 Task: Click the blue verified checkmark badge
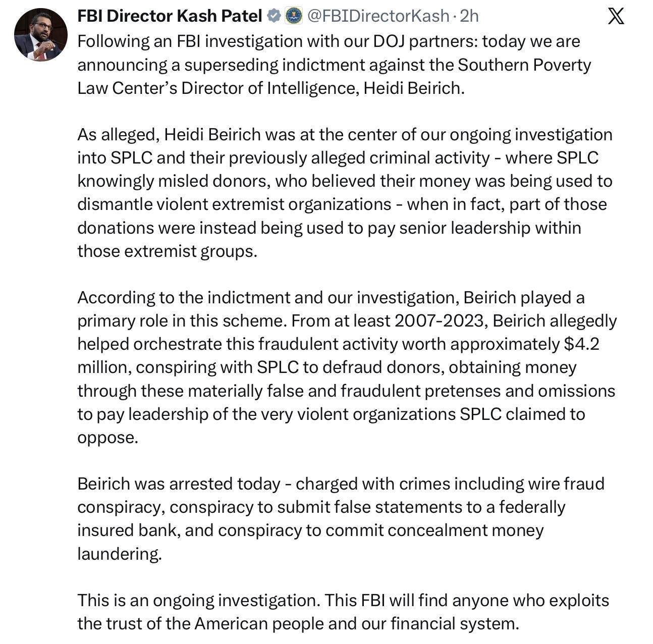pyautogui.click(x=274, y=16)
